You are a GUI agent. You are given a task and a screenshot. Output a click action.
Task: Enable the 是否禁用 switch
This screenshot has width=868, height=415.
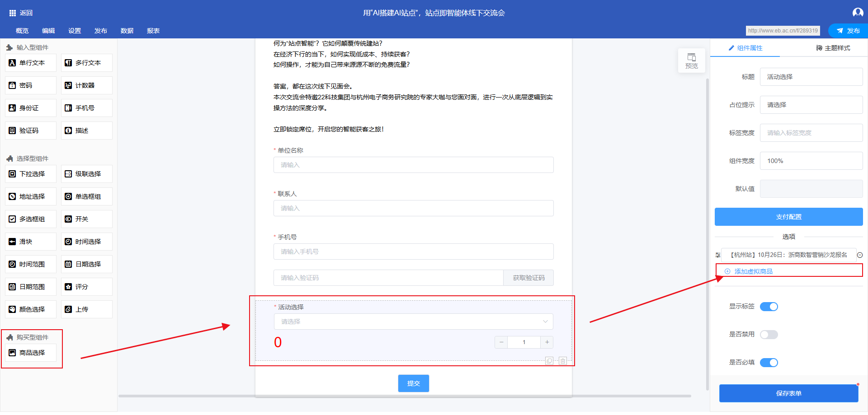[x=769, y=335]
